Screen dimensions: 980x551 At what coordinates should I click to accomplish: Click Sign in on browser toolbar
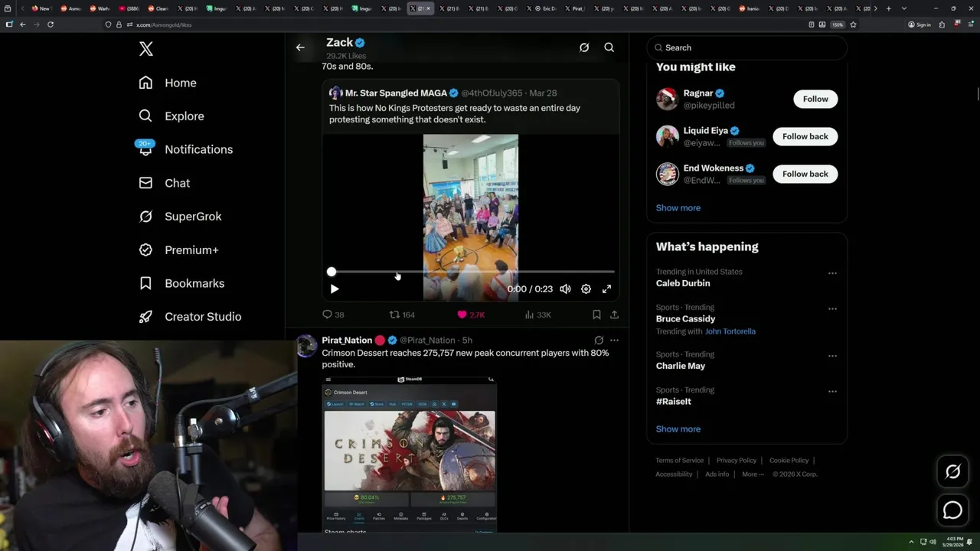pyautogui.click(x=920, y=24)
